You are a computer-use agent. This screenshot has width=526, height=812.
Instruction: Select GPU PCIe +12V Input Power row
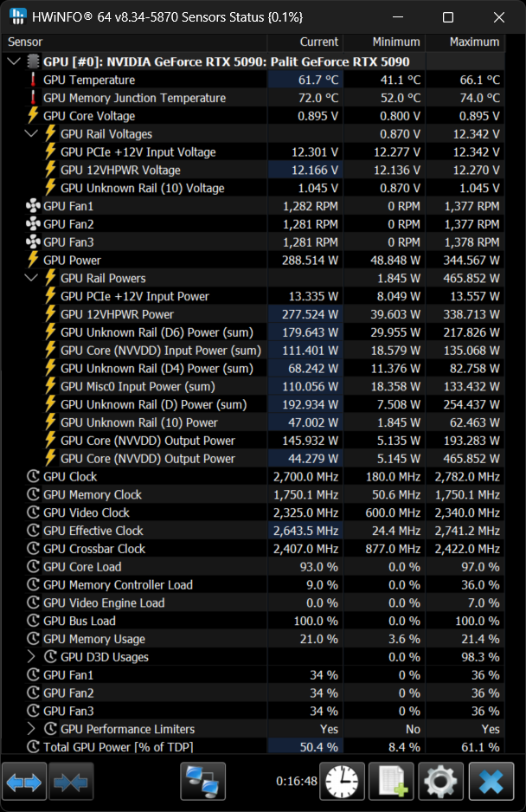coord(253,296)
